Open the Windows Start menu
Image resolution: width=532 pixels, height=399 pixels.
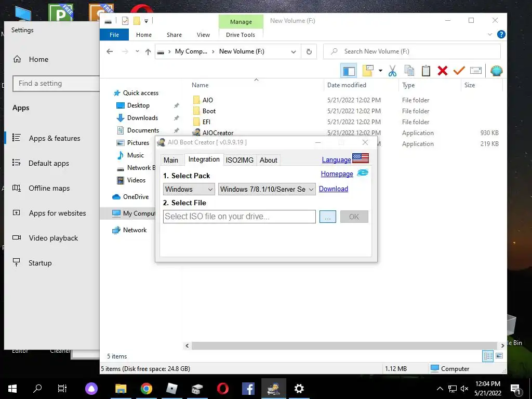12,389
